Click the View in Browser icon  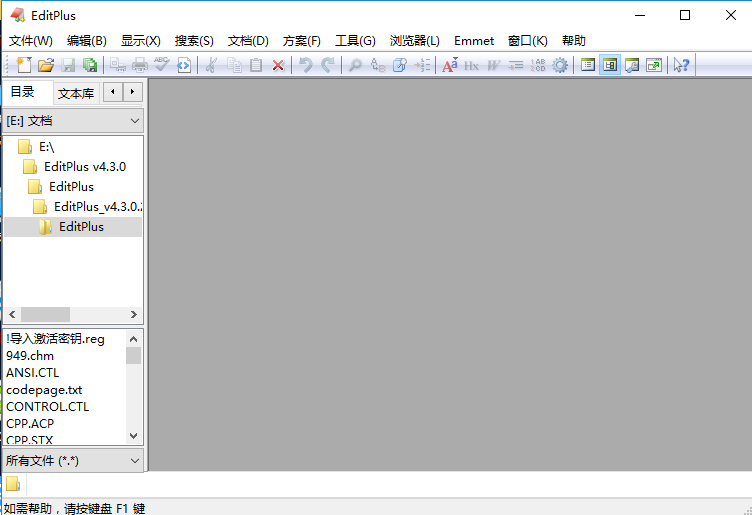tap(183, 65)
